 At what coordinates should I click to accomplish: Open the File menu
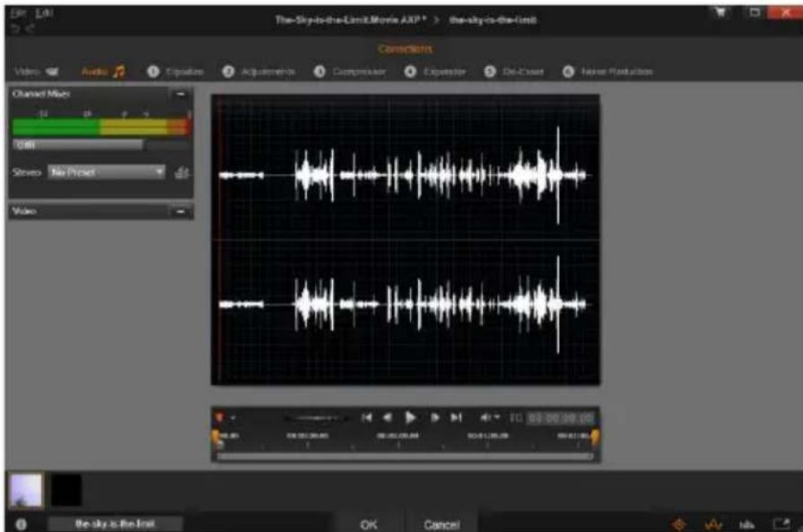point(17,13)
